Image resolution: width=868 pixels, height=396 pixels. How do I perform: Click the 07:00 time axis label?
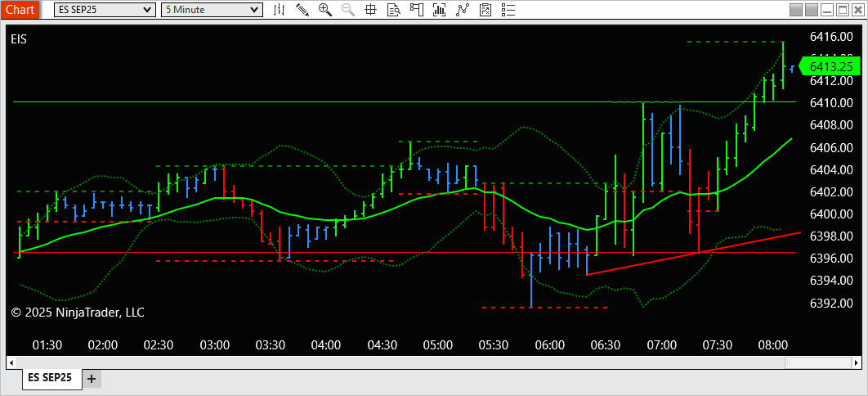pos(661,345)
